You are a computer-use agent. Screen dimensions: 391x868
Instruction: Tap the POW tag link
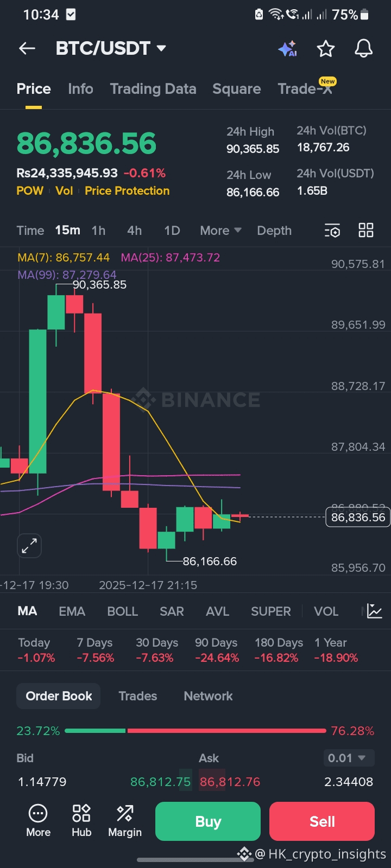point(30,191)
